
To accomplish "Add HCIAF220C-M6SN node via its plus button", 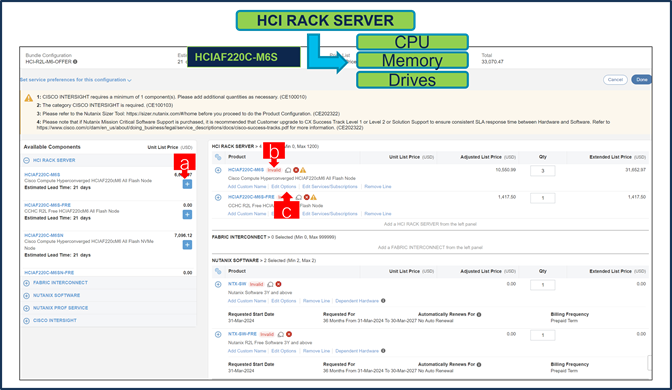I will pos(187,245).
